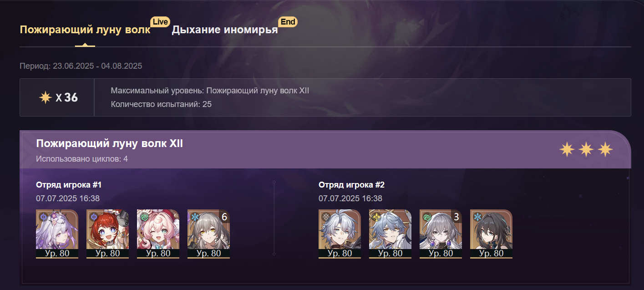Click the three-star rating of stage XII

[586, 149]
